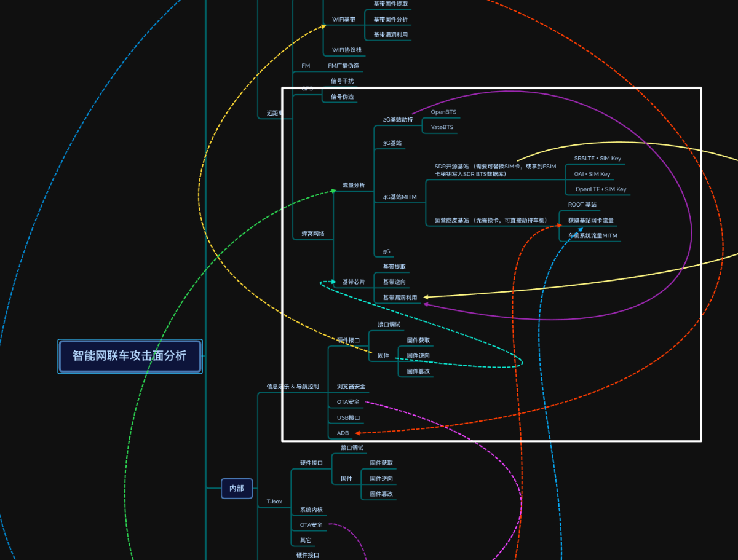Select the ADB node
The image size is (738, 560).
343,433
